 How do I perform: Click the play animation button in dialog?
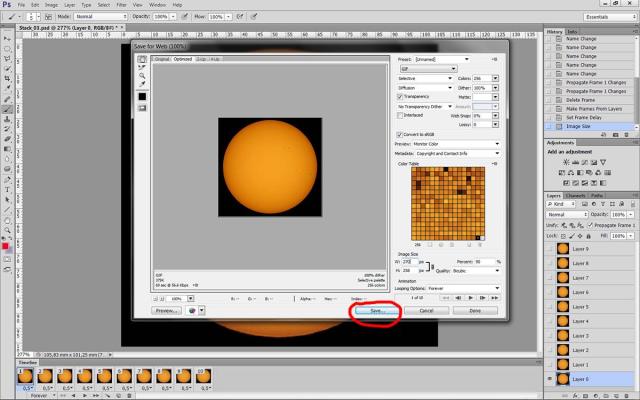471,298
